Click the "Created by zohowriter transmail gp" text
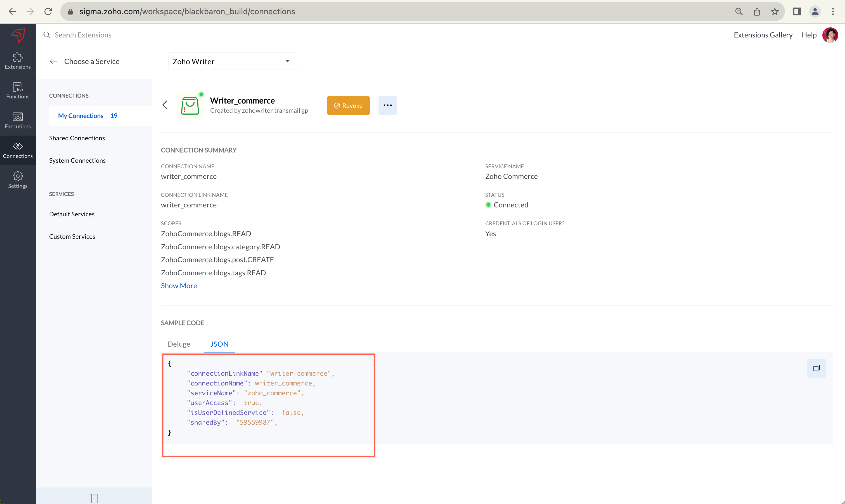The height and width of the screenshot is (504, 845). pyautogui.click(x=259, y=110)
